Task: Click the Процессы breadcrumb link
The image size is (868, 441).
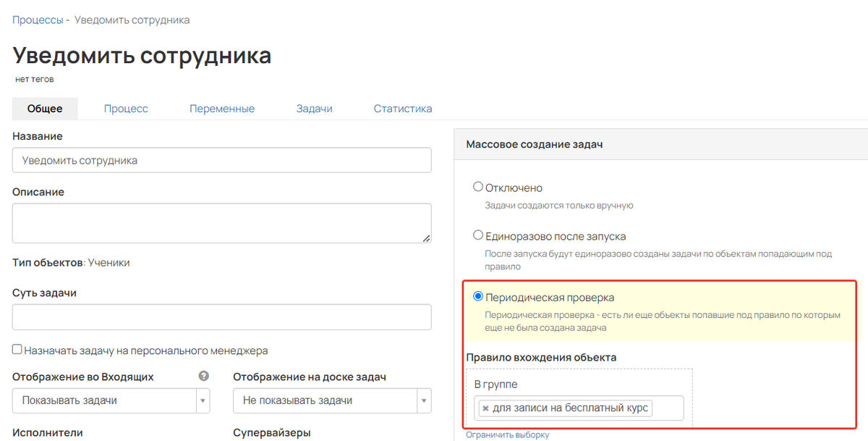Action: click(x=38, y=20)
